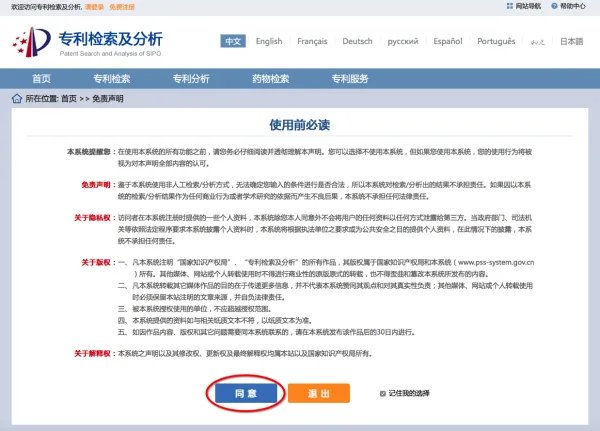Open the 专利检索 menu item
Image resolution: width=600 pixels, height=431 pixels.
click(112, 79)
